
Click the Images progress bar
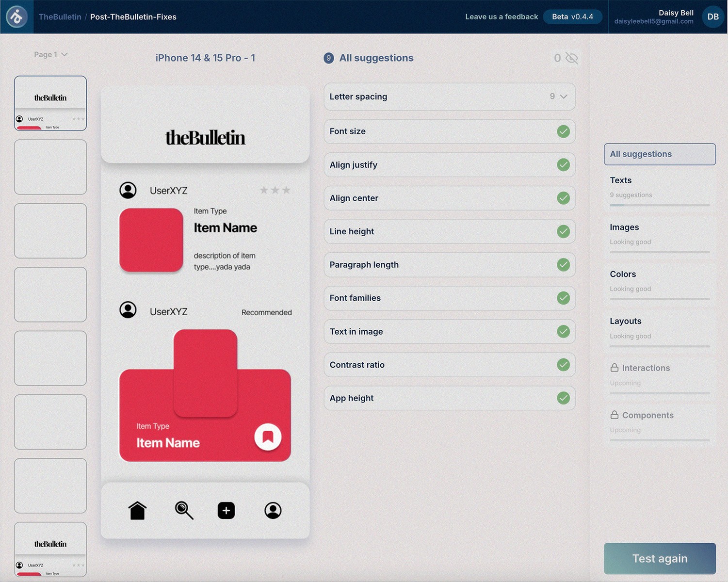tap(660, 252)
